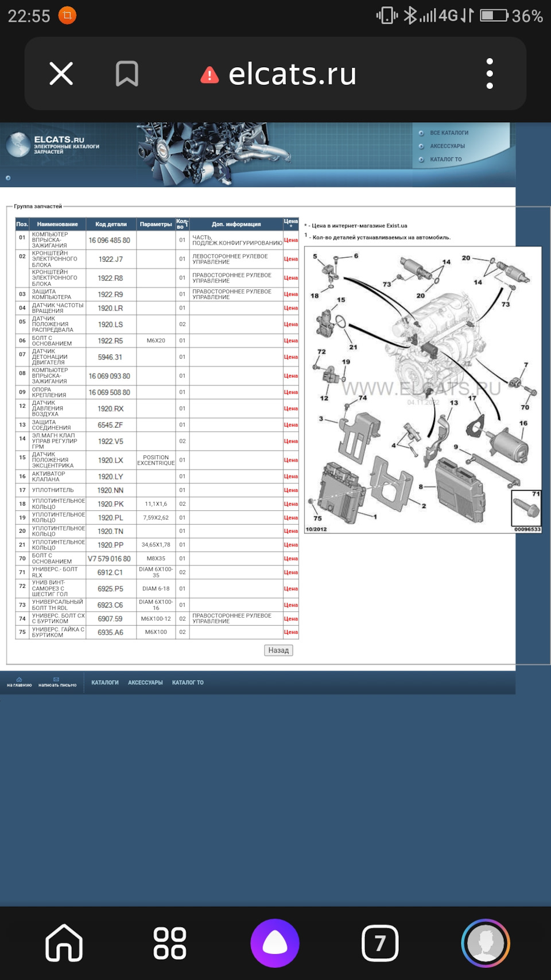Open АКСЕССУАРЫ in the footer menu
This screenshot has width=551, height=980.
coord(145,683)
